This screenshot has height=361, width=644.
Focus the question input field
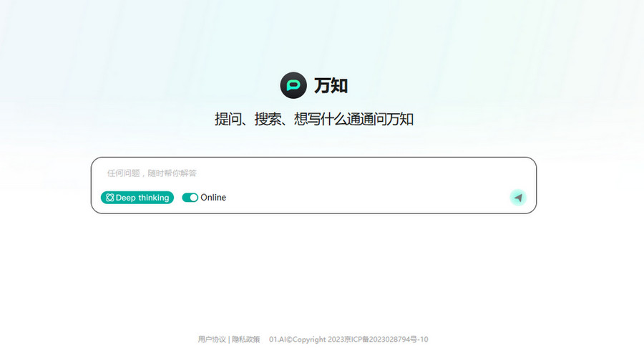(313, 173)
